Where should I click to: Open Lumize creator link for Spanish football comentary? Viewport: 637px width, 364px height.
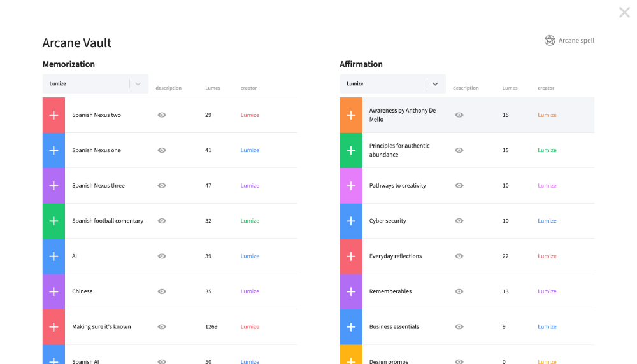point(250,221)
